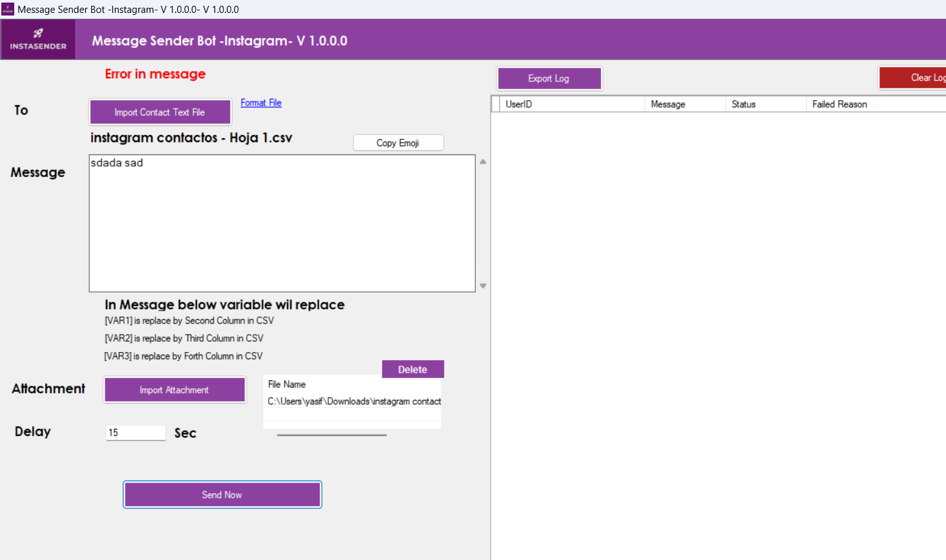Delete the selected attachment
Screen dimensions: 946x560
[413, 369]
